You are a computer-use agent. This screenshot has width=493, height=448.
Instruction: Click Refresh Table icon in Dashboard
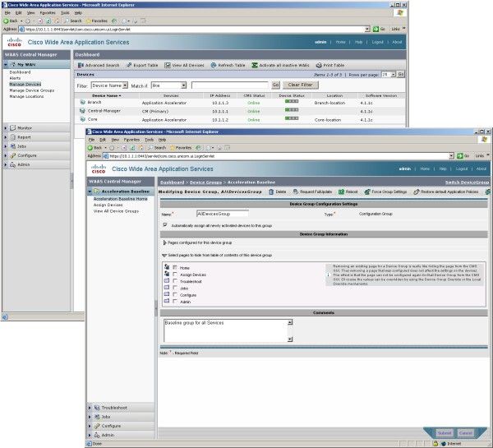point(214,65)
